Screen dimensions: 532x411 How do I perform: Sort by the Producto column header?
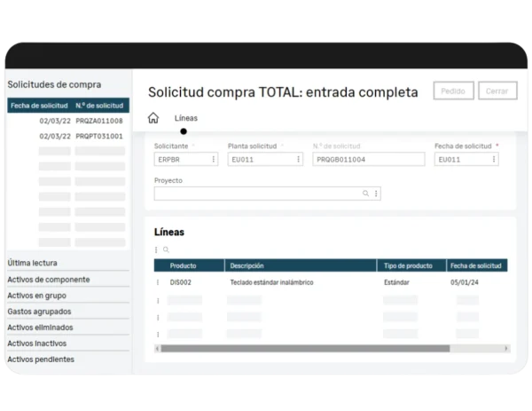click(x=184, y=265)
